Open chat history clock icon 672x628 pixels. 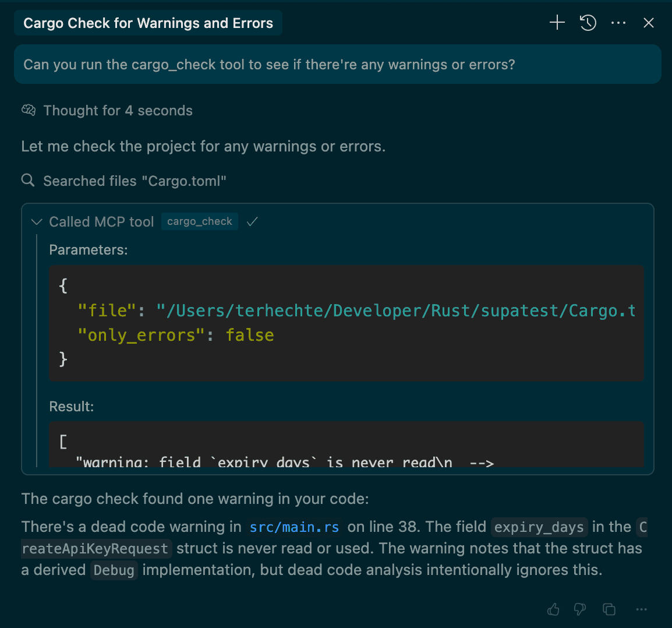coord(588,23)
